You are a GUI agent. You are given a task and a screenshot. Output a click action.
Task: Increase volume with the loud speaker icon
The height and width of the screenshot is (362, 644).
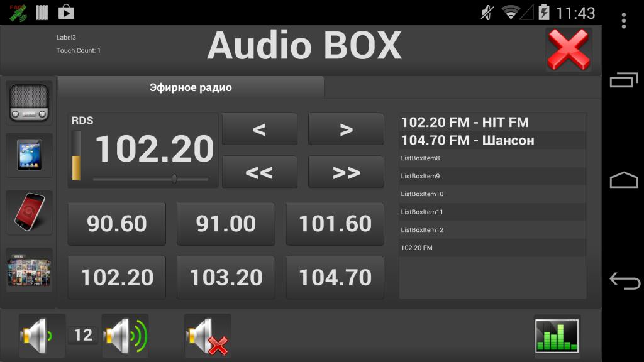click(x=125, y=336)
